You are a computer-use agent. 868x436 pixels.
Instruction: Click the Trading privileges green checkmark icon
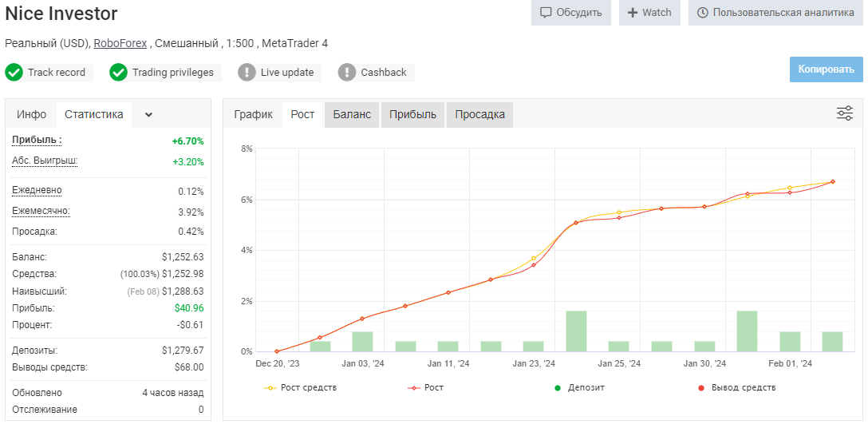pos(118,73)
